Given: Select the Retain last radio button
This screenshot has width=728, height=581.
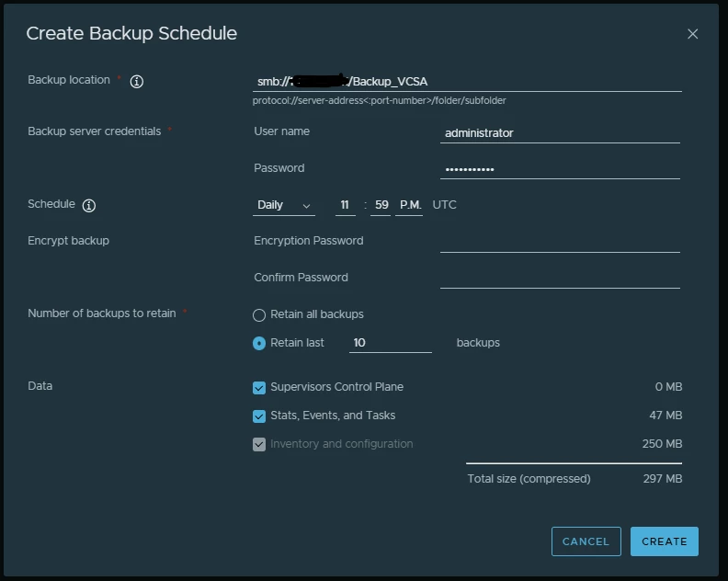Looking at the screenshot, I should 259,344.
